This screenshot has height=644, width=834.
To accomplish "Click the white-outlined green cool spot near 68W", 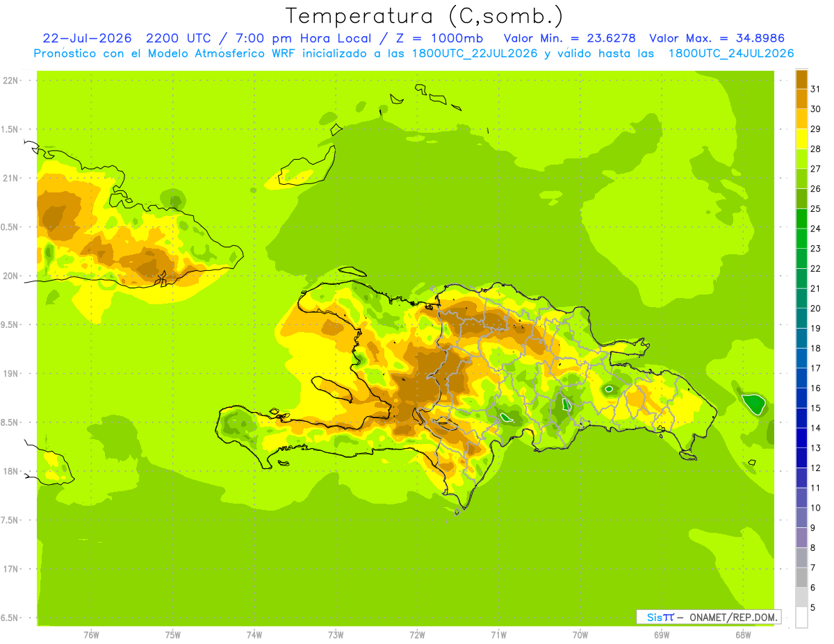I will click(753, 404).
